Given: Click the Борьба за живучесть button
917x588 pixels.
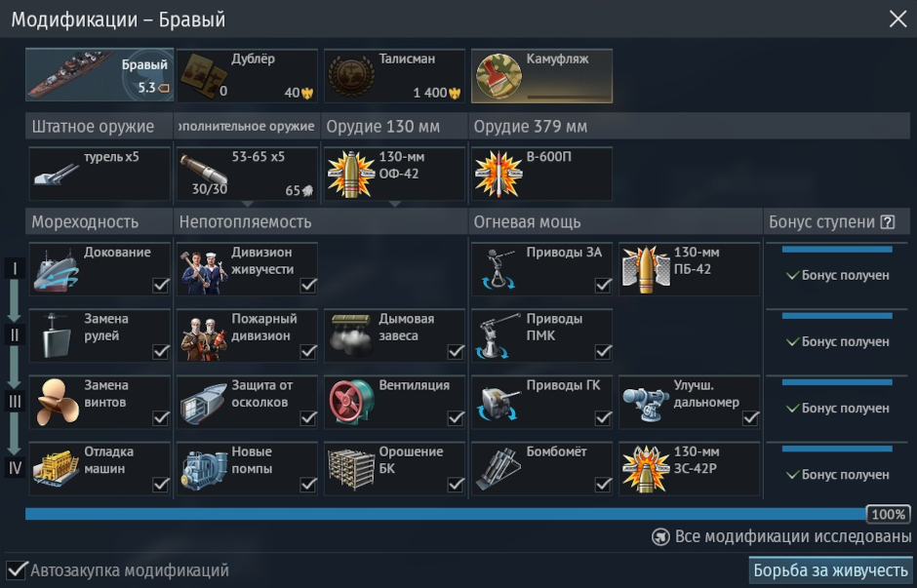Looking at the screenshot, I should (x=830, y=569).
